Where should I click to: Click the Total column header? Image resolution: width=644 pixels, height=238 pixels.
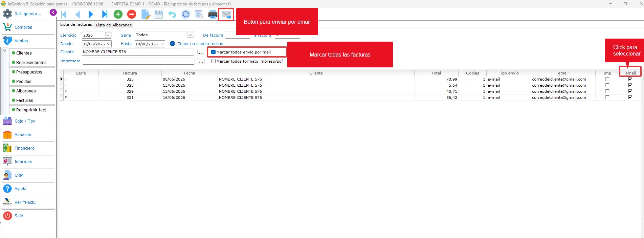pyautogui.click(x=436, y=73)
